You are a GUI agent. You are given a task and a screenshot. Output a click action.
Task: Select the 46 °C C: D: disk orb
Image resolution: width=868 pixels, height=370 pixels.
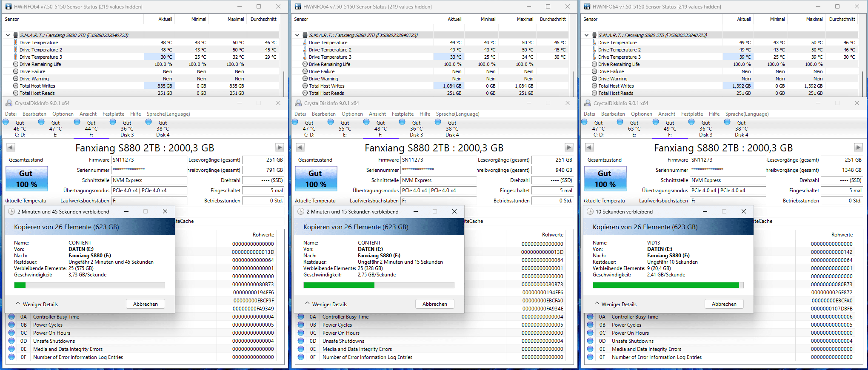pos(6,122)
